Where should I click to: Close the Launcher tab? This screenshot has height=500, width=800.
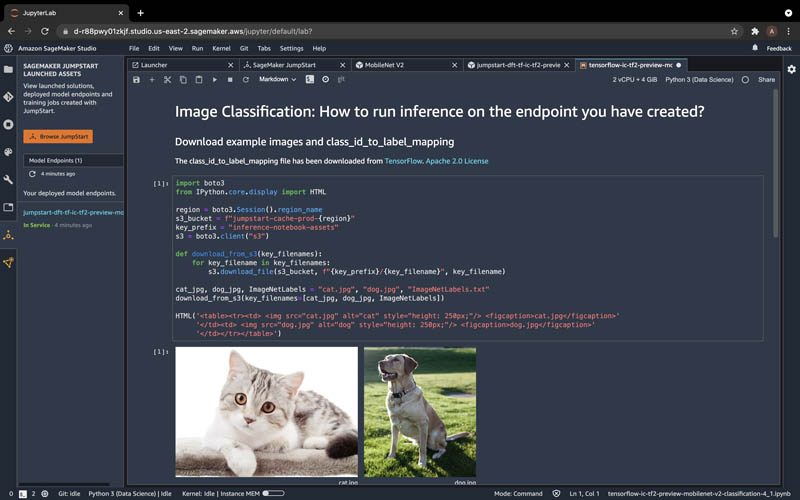(231, 65)
